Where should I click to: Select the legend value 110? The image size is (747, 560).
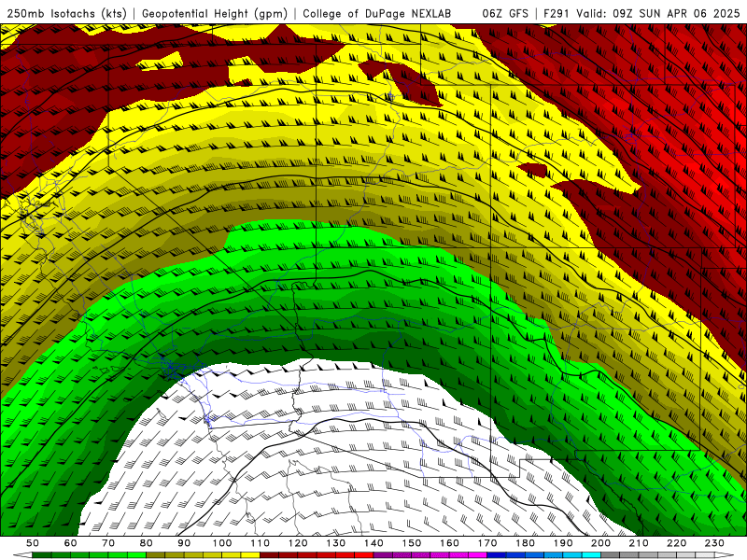coord(261,543)
